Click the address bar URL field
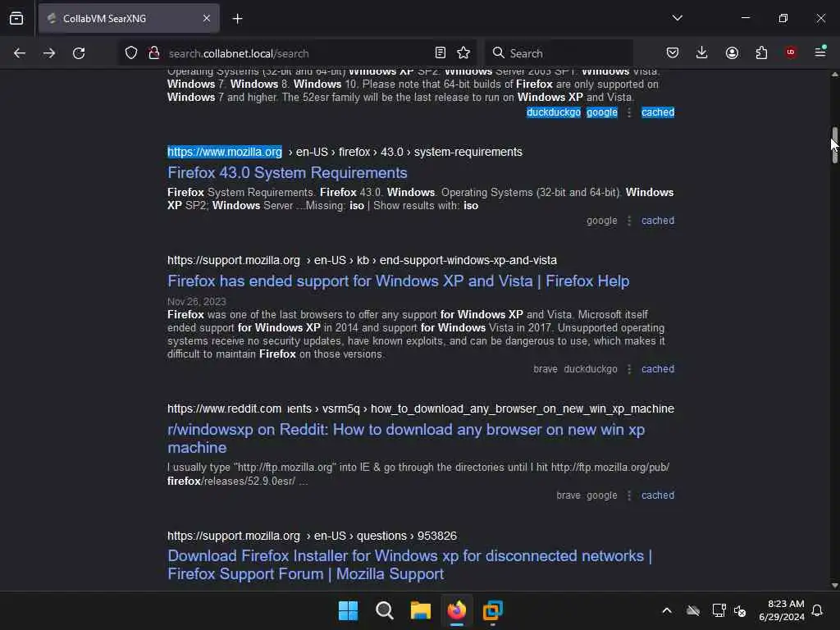 297,53
